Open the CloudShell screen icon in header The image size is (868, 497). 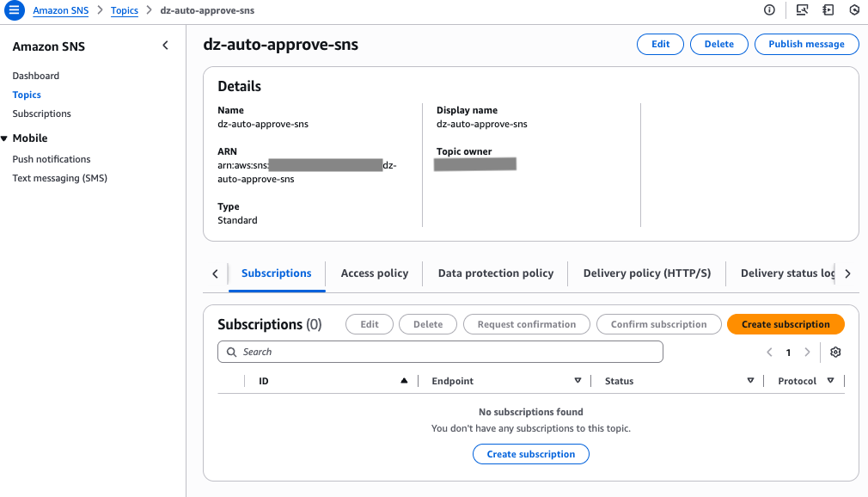tap(802, 10)
